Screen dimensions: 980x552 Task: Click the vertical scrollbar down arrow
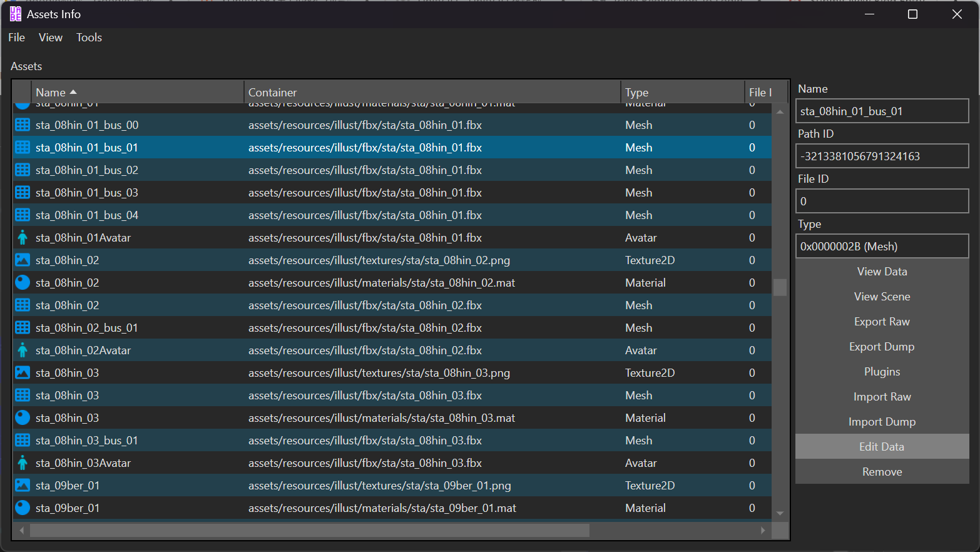pyautogui.click(x=780, y=513)
